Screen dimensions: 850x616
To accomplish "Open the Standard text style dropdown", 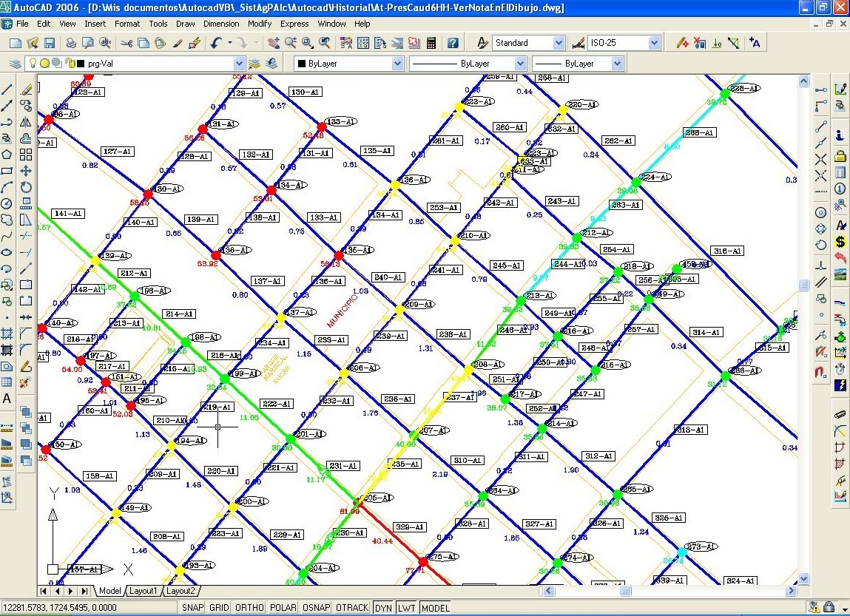I will pyautogui.click(x=558, y=43).
